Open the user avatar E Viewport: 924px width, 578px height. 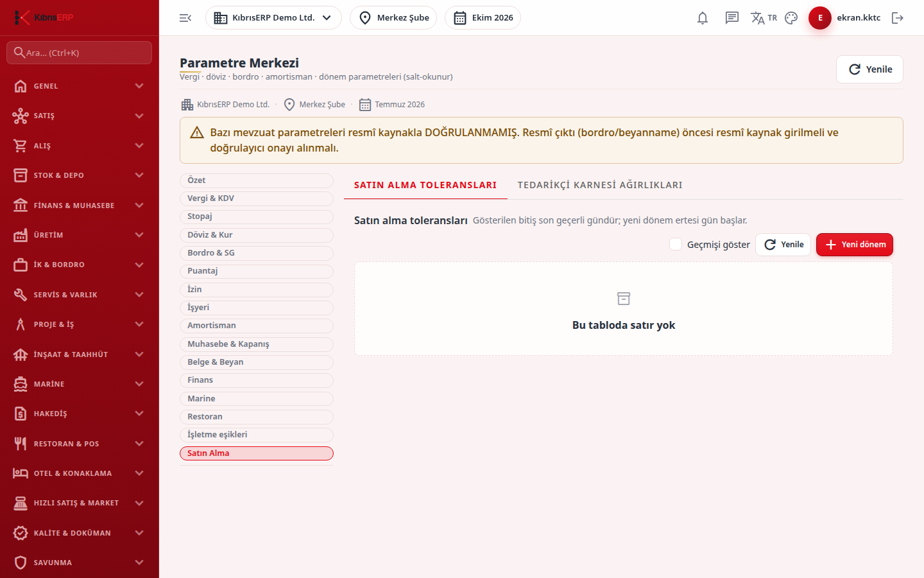pyautogui.click(x=820, y=18)
